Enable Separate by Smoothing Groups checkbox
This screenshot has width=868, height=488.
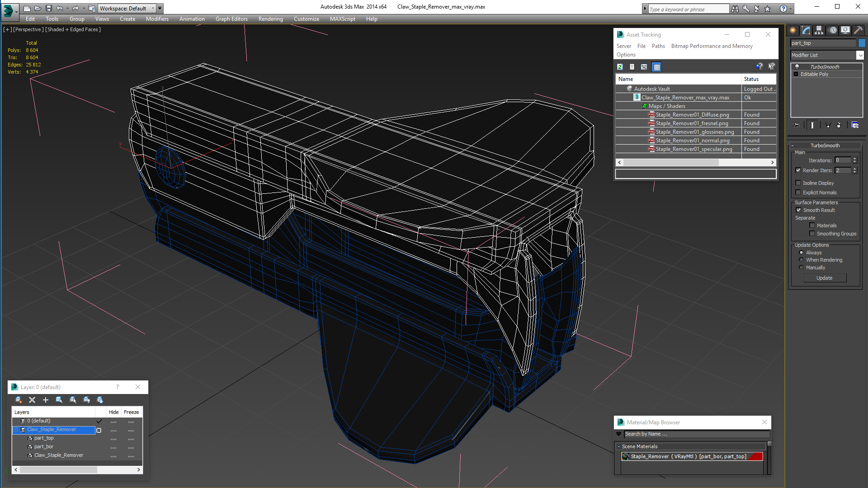click(x=812, y=234)
